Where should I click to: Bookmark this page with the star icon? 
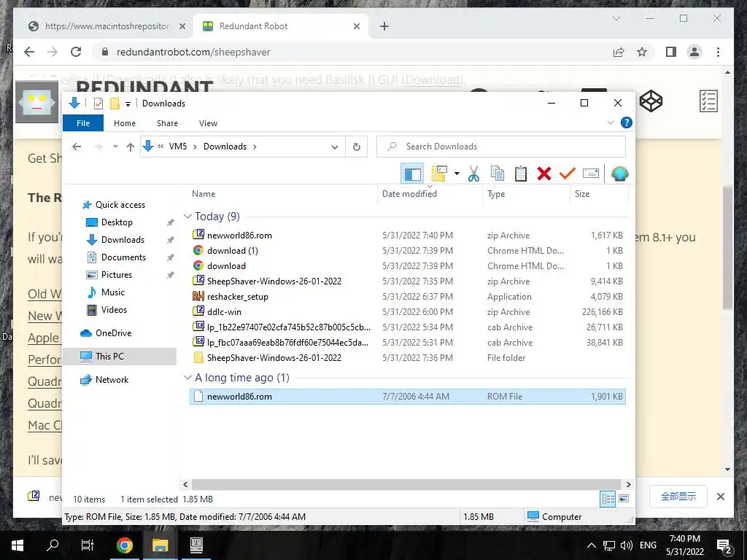coord(642,52)
